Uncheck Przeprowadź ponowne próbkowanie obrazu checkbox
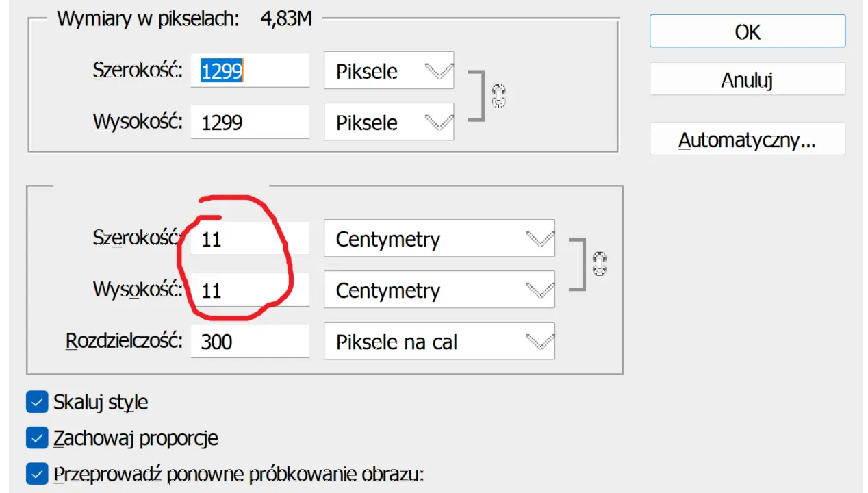This screenshot has width=868, height=493. (37, 473)
